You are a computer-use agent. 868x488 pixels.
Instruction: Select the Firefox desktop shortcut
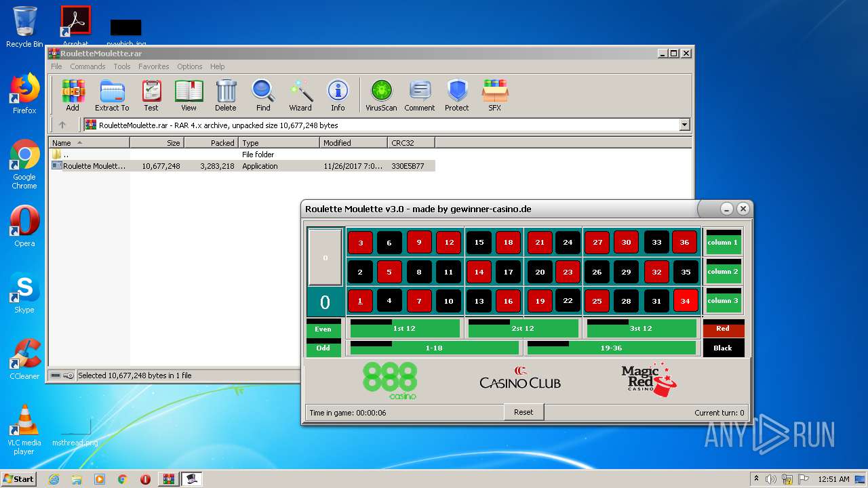[x=24, y=94]
